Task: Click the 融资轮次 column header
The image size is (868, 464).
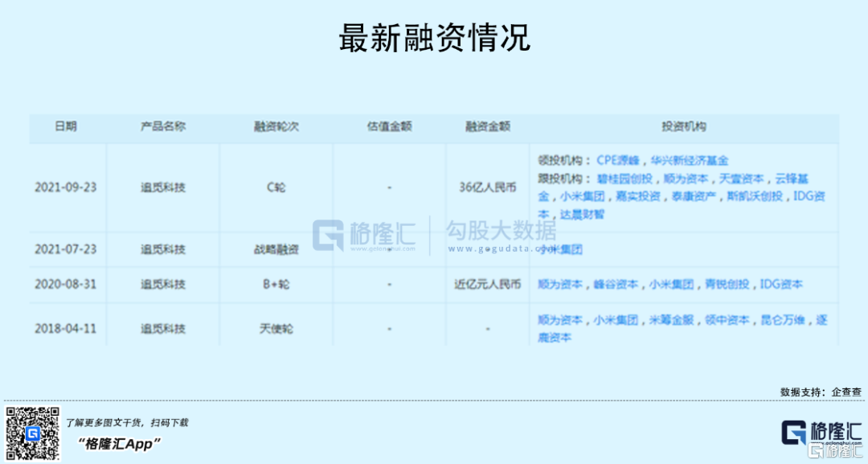Action: point(276,127)
